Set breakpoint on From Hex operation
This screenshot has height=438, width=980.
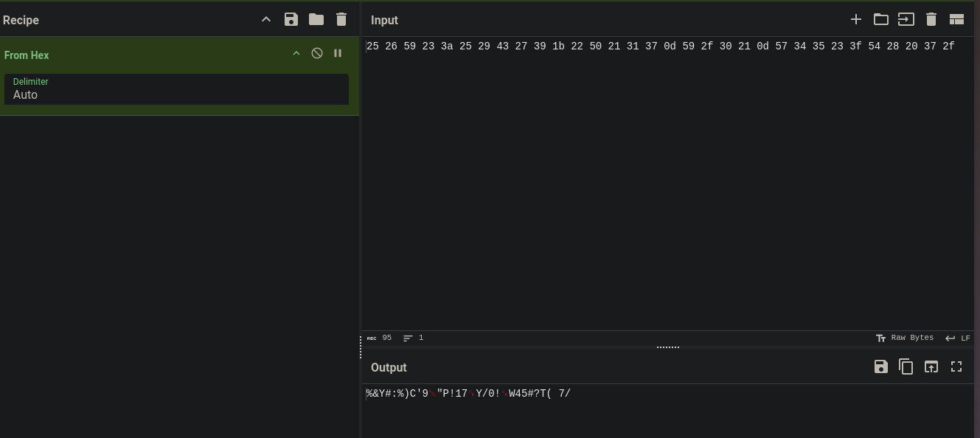pyautogui.click(x=338, y=53)
